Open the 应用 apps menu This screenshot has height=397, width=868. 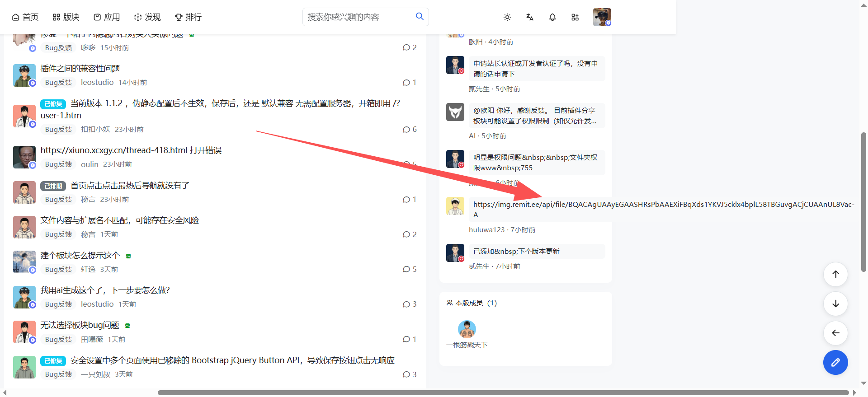click(107, 17)
